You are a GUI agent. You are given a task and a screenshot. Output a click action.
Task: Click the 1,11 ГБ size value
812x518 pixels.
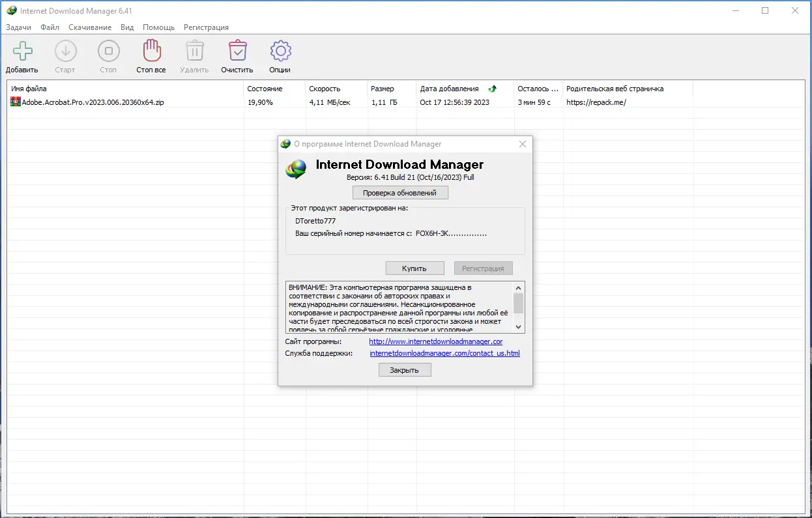point(384,102)
